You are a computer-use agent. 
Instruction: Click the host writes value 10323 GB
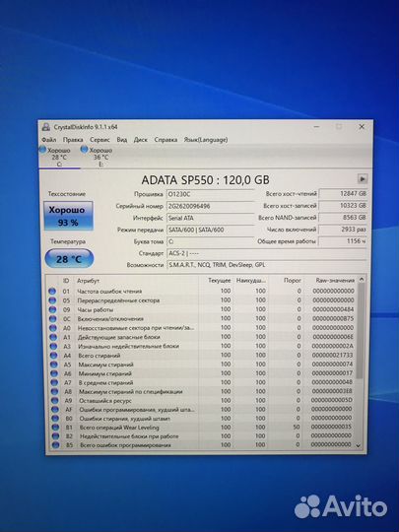(343, 205)
